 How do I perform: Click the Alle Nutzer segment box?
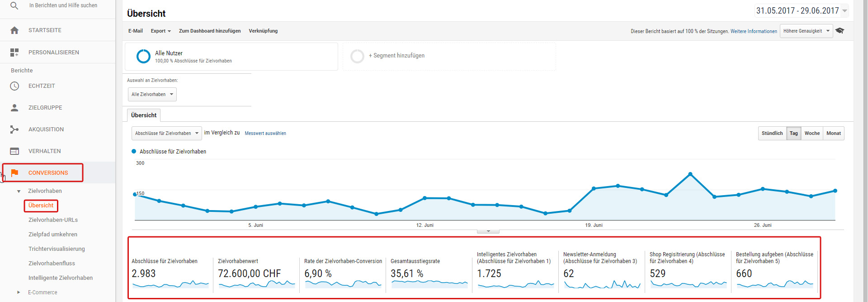point(231,57)
